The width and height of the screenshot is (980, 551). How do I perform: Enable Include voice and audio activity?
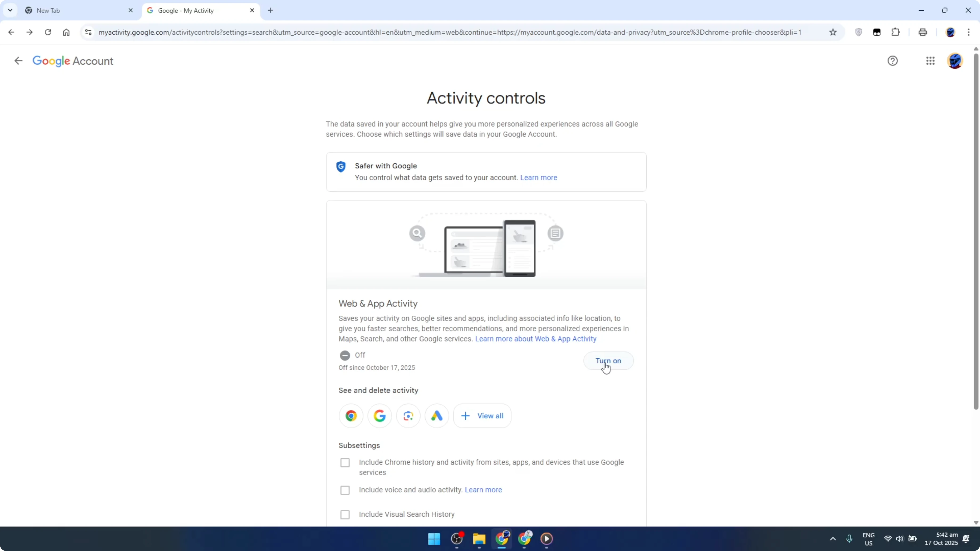point(345,490)
